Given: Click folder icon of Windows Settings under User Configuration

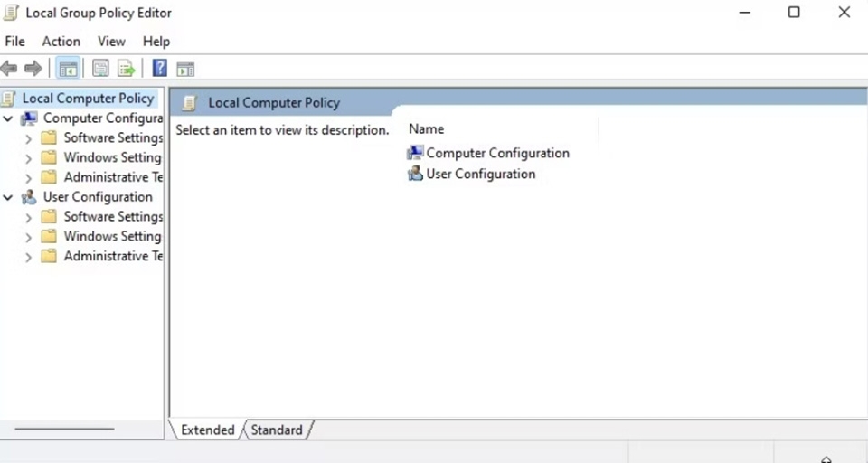Looking at the screenshot, I should click(49, 237).
